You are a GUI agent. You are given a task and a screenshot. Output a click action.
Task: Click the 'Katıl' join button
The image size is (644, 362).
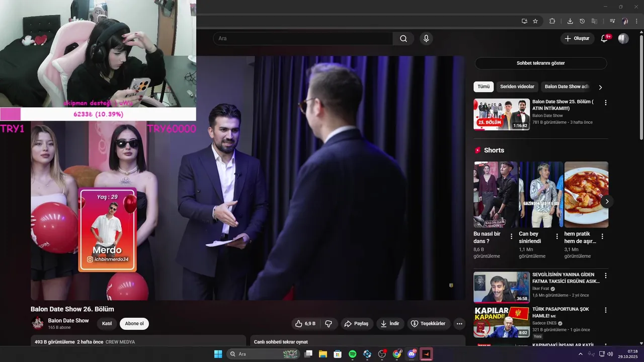(x=107, y=324)
